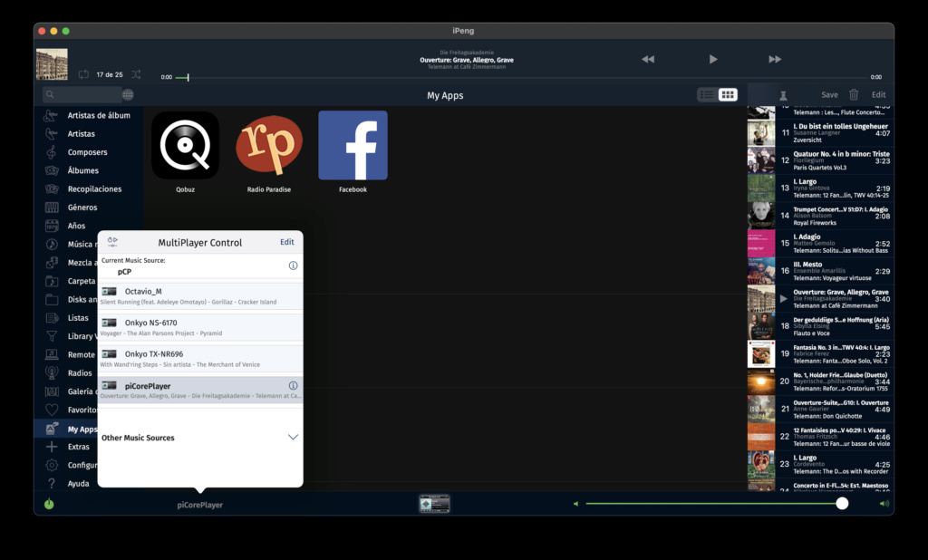Image resolution: width=928 pixels, height=560 pixels.
Task: Open the Radio Paradise app
Action: pyautogui.click(x=268, y=146)
